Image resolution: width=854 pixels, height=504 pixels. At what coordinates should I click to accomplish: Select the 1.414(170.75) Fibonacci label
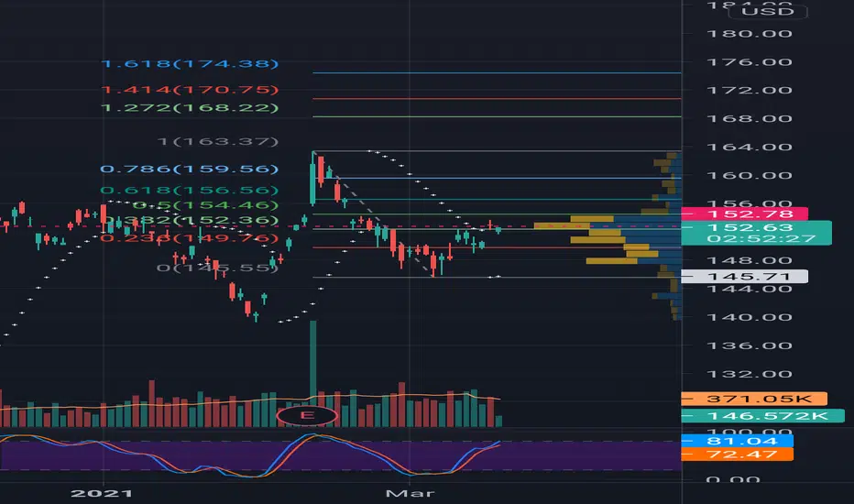pos(190,90)
